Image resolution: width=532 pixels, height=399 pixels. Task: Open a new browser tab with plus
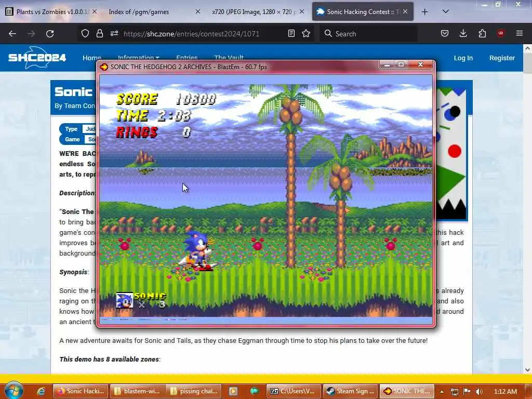pos(424,12)
